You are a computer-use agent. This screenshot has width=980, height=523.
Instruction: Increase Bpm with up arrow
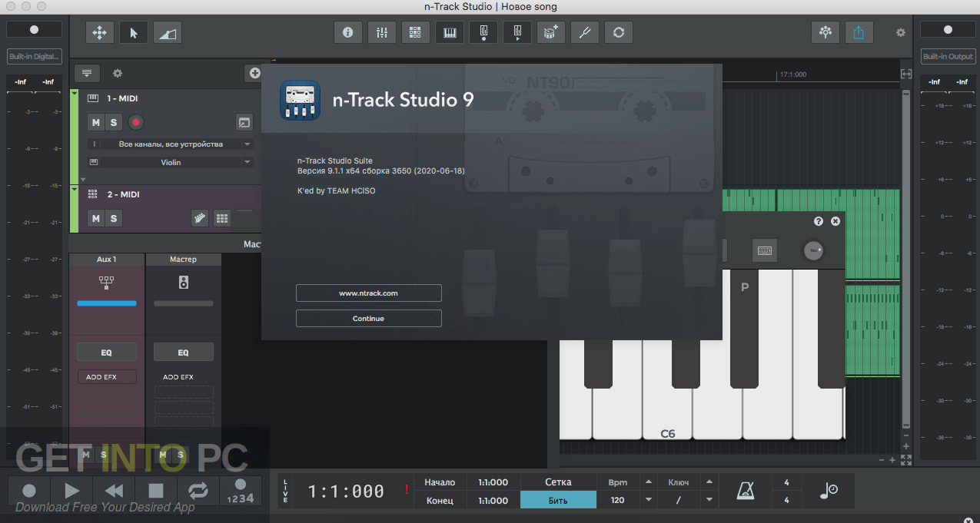coord(649,482)
